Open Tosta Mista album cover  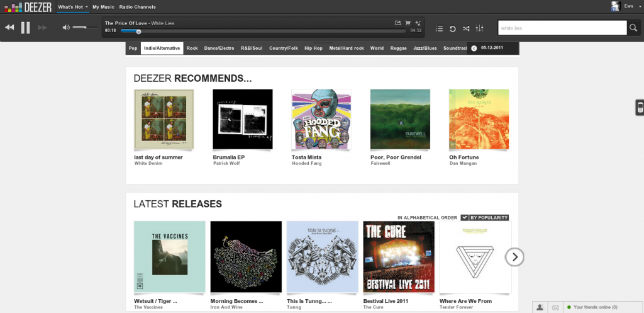[x=321, y=119]
